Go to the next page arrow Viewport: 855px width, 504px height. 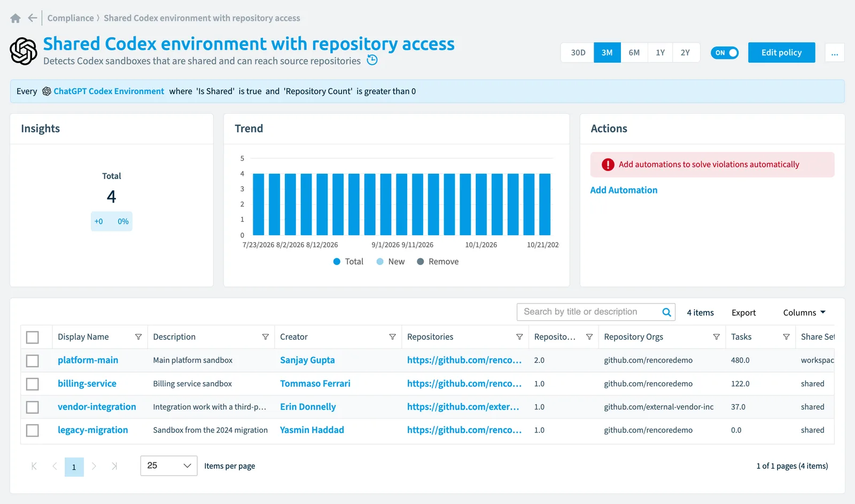tap(94, 466)
